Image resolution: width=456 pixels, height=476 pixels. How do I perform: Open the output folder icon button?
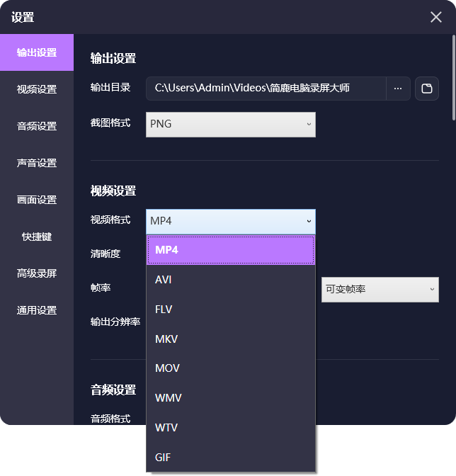(426, 89)
